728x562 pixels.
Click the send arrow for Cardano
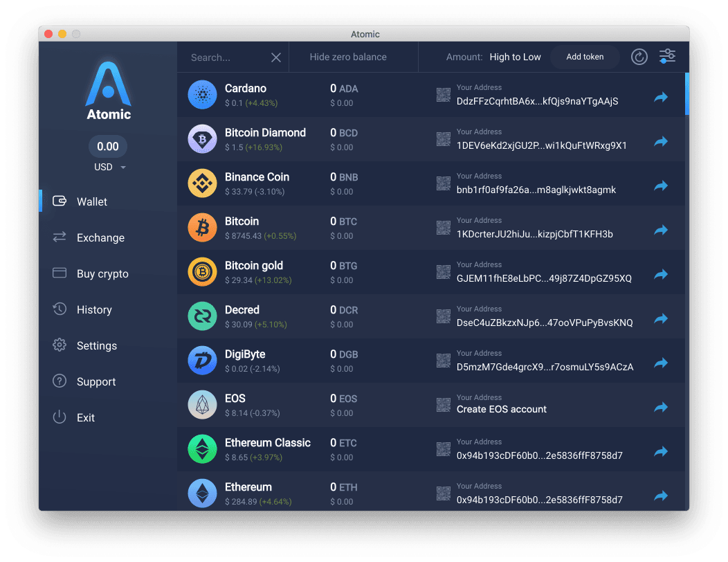(x=661, y=97)
